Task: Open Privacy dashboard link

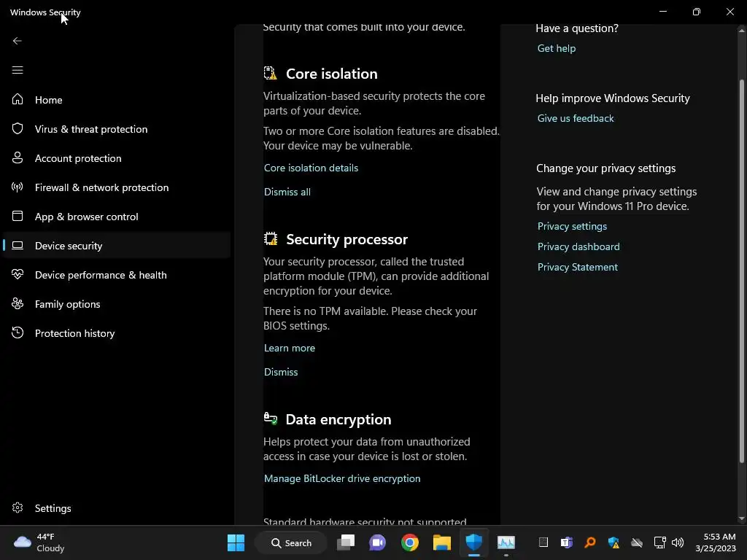Action: click(x=578, y=246)
